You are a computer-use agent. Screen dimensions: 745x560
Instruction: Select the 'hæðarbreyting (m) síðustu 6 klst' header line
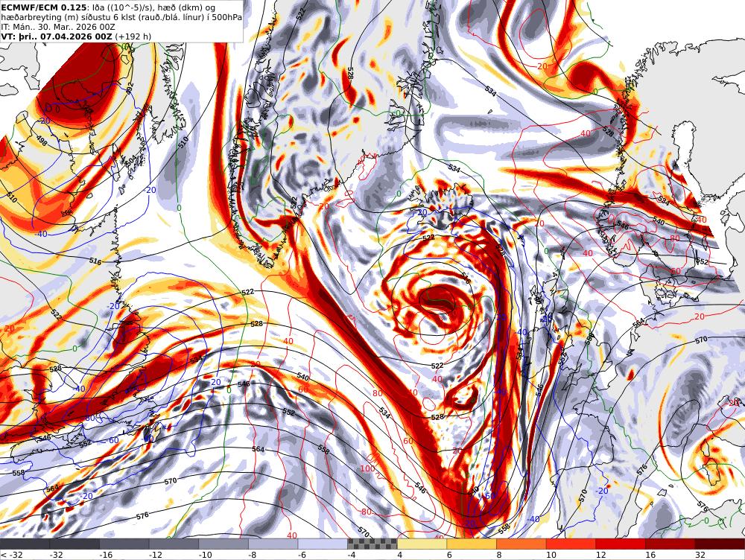point(121,18)
